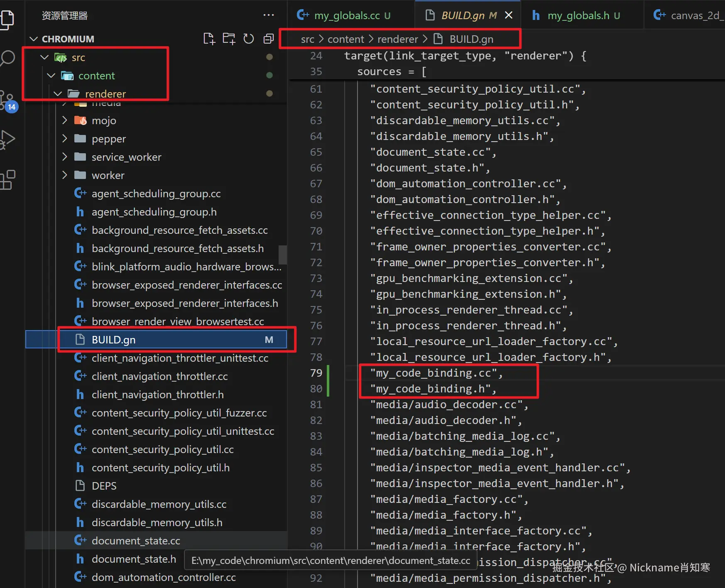Open background_resource_fetch_assets.h file
The height and width of the screenshot is (588, 725).
pos(156,248)
